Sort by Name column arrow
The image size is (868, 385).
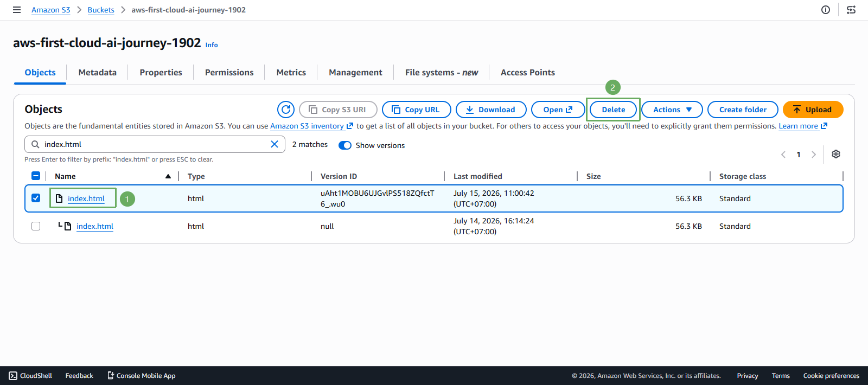pyautogui.click(x=168, y=176)
